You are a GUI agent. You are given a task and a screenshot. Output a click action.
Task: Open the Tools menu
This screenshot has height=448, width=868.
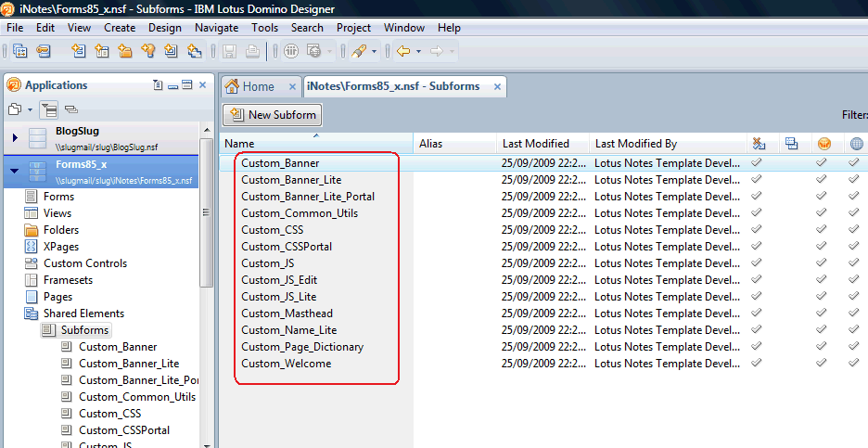point(264,28)
